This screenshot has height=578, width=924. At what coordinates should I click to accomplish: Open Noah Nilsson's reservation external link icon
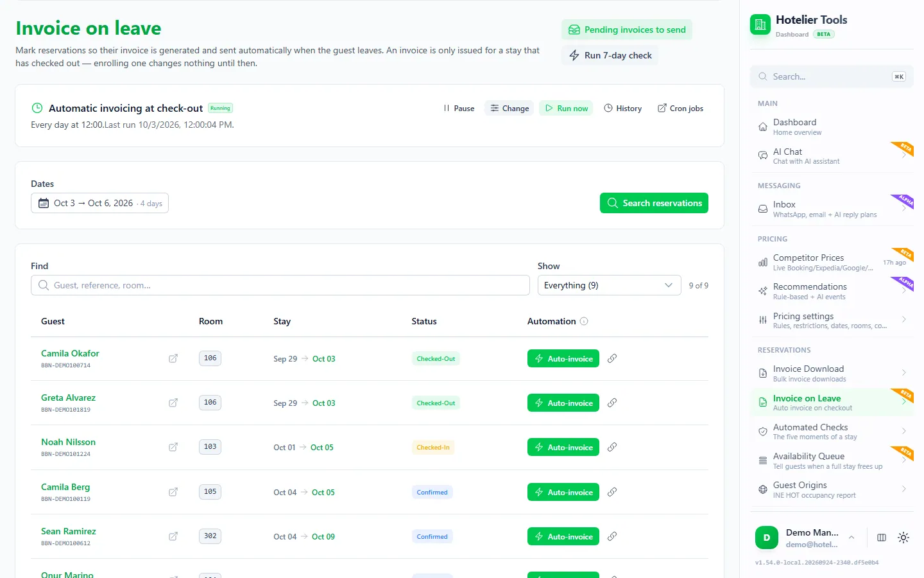(173, 447)
